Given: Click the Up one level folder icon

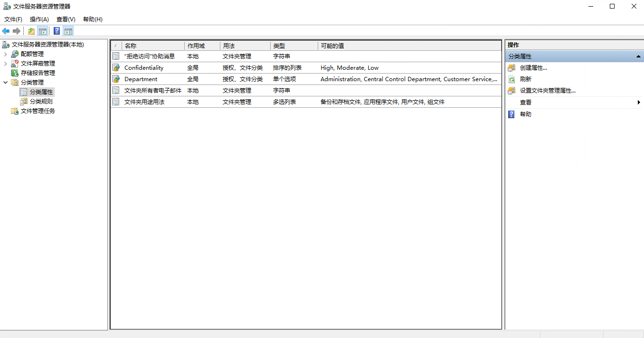Looking at the screenshot, I should tap(31, 31).
